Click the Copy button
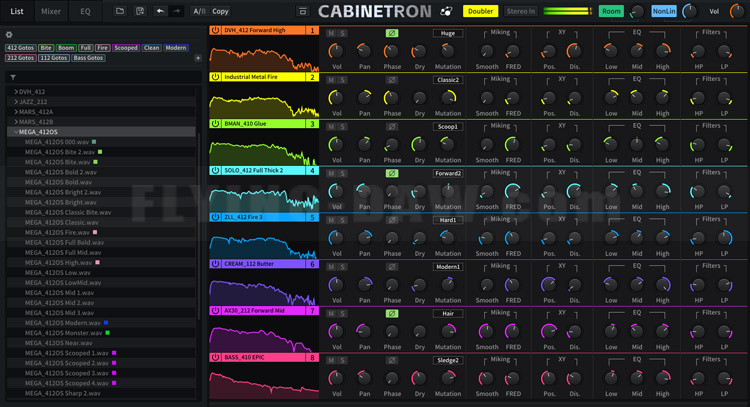This screenshot has width=750, height=407. click(x=221, y=11)
